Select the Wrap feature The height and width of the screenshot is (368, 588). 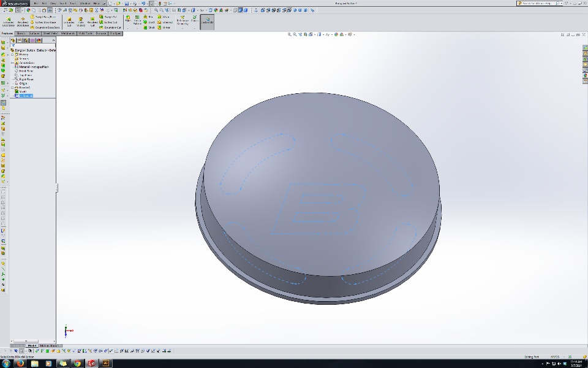pyautogui.click(x=164, y=17)
